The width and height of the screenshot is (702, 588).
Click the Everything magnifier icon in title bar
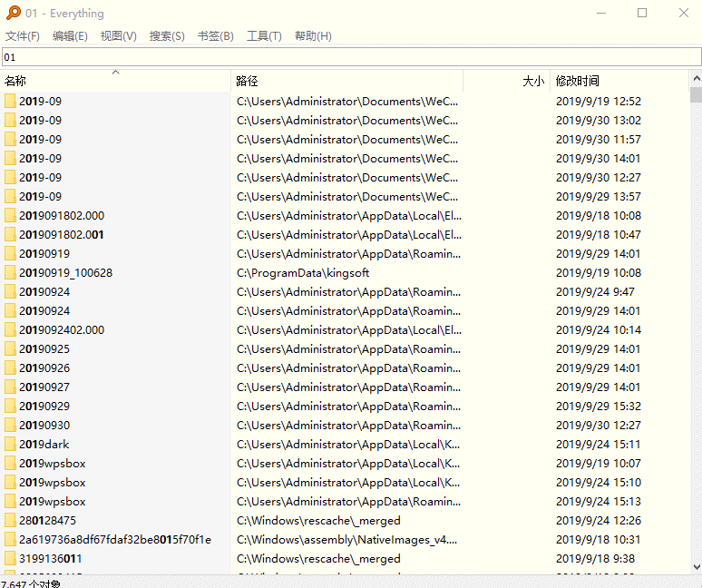tap(14, 13)
